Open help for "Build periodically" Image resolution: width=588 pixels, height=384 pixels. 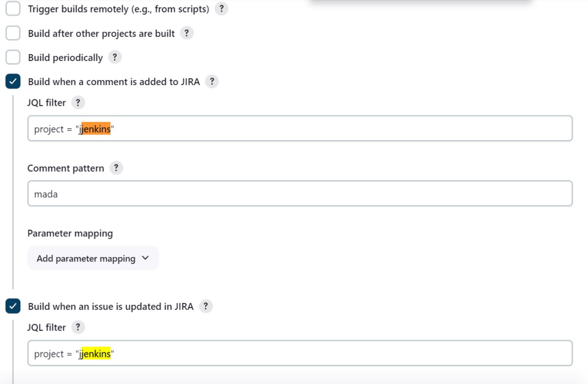tap(114, 57)
